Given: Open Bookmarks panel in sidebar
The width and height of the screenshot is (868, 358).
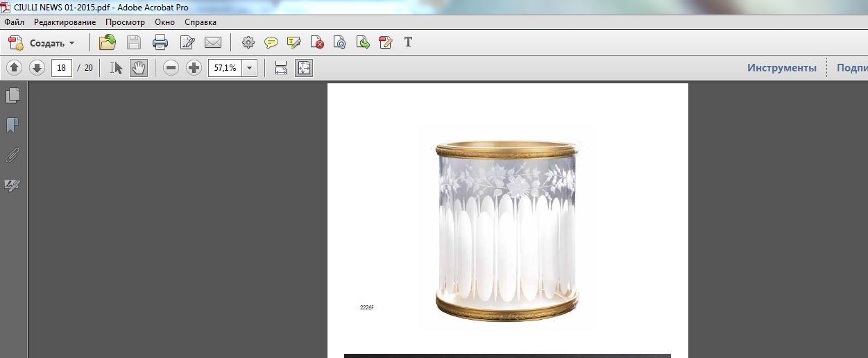Looking at the screenshot, I should pyautogui.click(x=12, y=125).
